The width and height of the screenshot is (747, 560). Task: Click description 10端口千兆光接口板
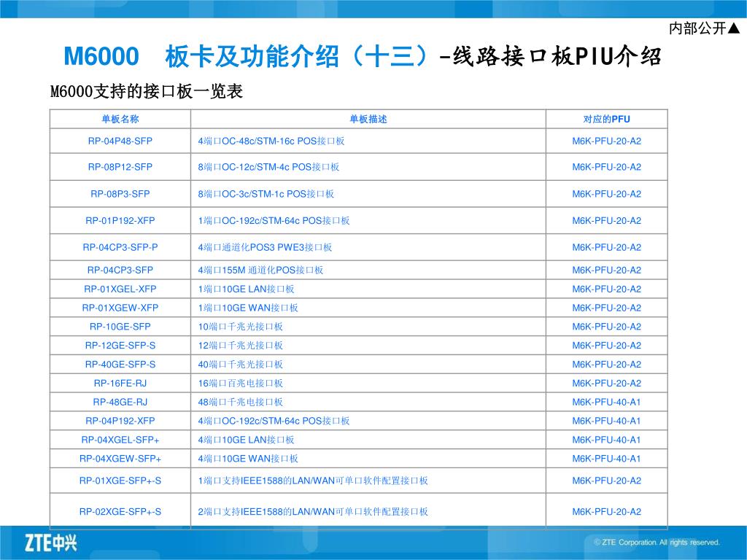click(241, 327)
